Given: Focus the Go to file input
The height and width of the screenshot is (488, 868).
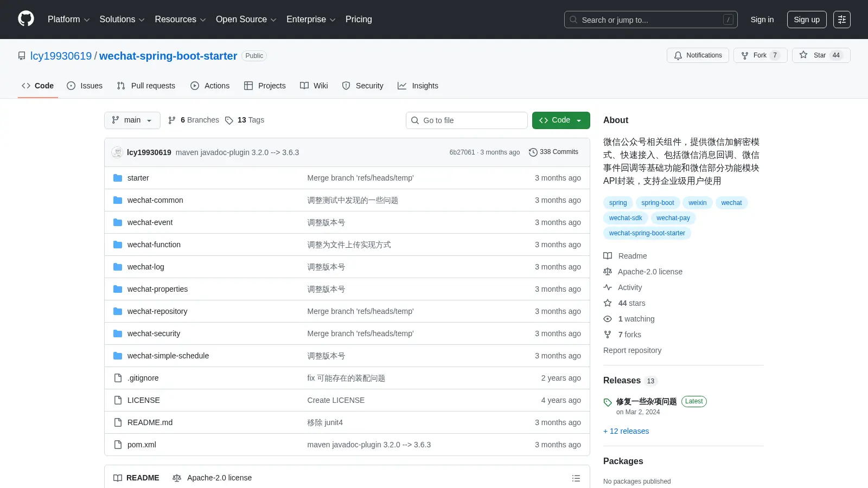Looking at the screenshot, I should (467, 120).
